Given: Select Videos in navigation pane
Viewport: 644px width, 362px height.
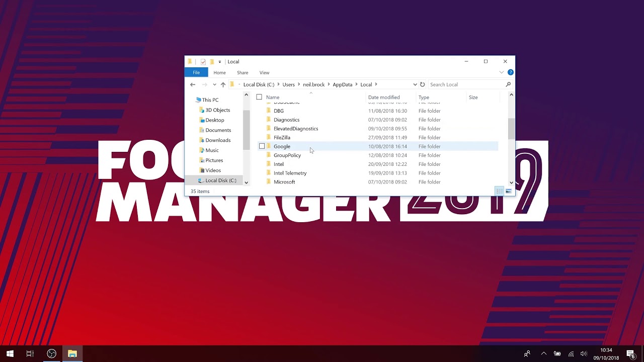Looking at the screenshot, I should tap(213, 170).
